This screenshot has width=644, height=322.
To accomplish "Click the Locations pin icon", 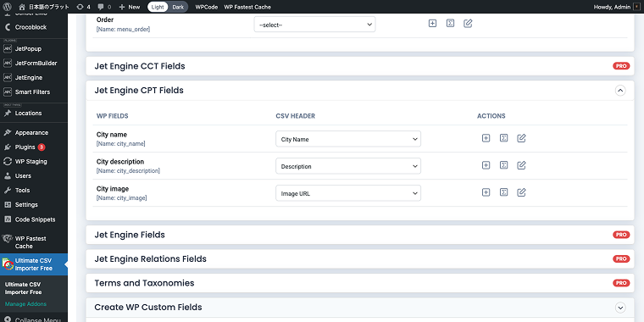I will click(x=8, y=114).
